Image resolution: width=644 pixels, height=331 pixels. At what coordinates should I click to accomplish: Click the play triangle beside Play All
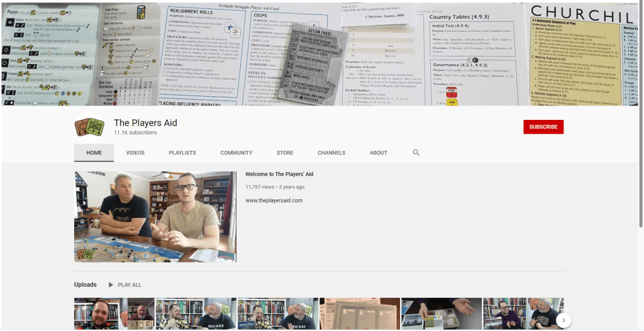(111, 285)
